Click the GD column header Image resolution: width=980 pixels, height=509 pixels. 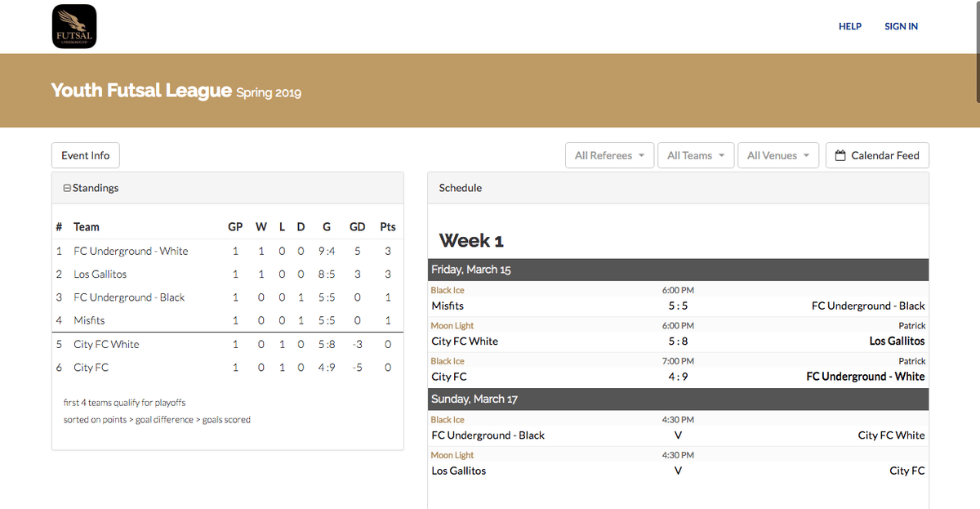357,227
